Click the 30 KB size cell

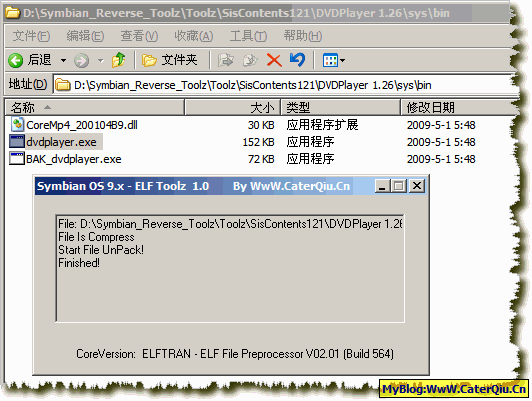point(261,125)
